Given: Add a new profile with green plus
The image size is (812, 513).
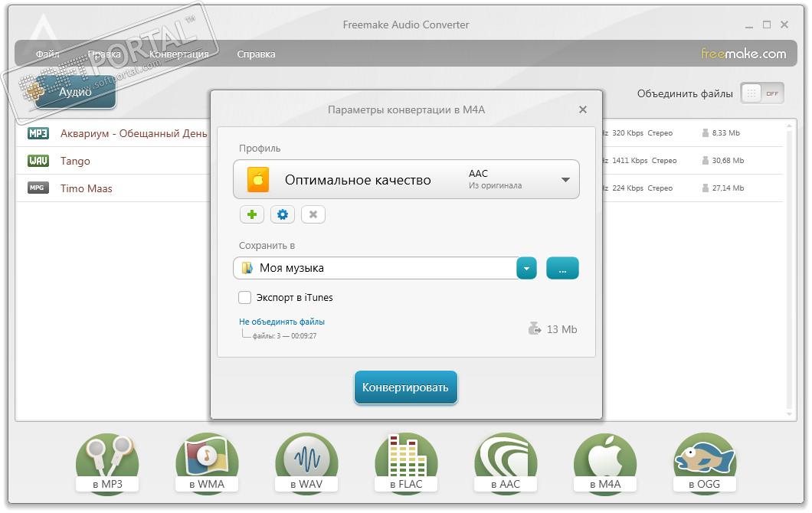Looking at the screenshot, I should click(252, 214).
